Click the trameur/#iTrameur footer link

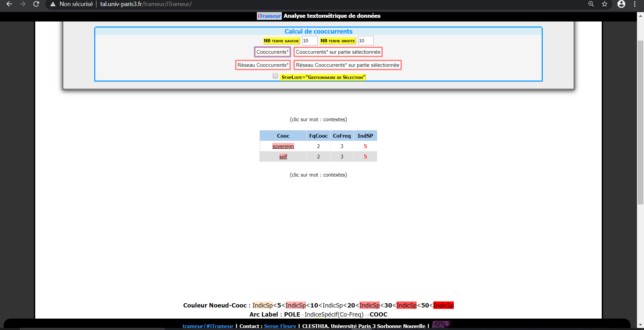pos(208,326)
